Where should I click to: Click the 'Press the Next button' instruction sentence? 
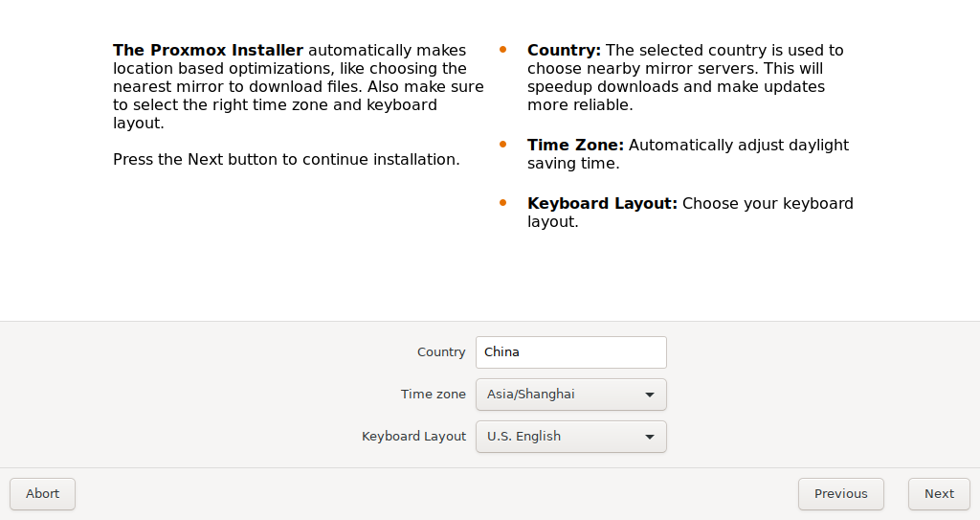point(286,160)
